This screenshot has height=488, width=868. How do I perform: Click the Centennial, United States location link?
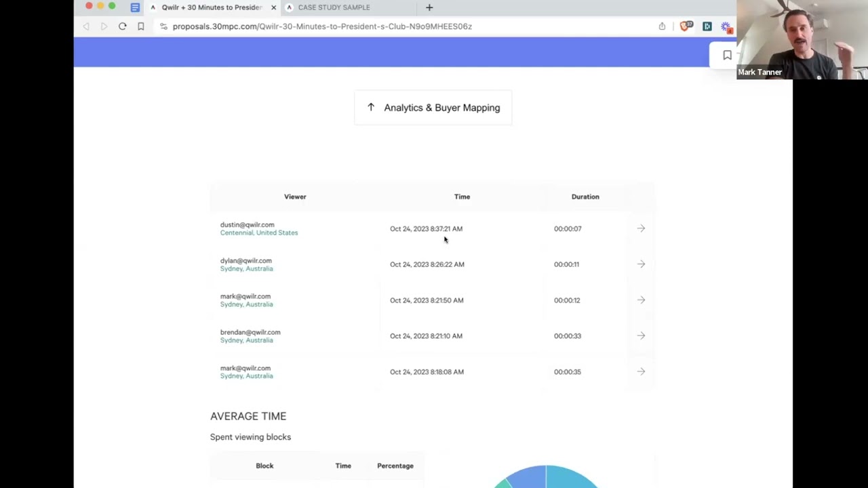click(258, 232)
